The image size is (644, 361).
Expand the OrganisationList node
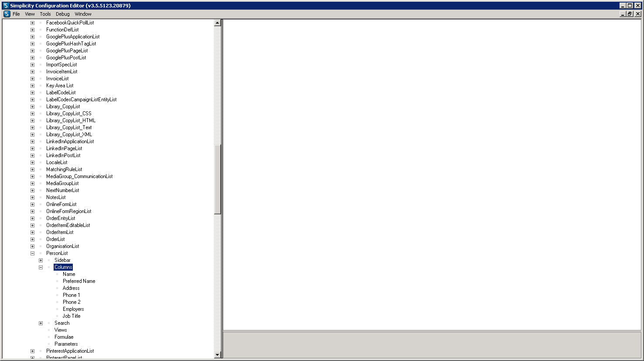(x=32, y=246)
